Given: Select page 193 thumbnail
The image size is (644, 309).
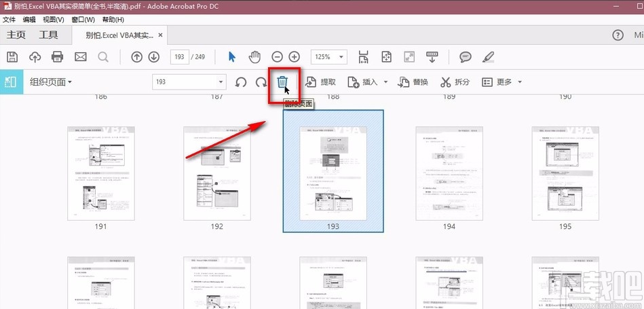Looking at the screenshot, I should pos(333,173).
